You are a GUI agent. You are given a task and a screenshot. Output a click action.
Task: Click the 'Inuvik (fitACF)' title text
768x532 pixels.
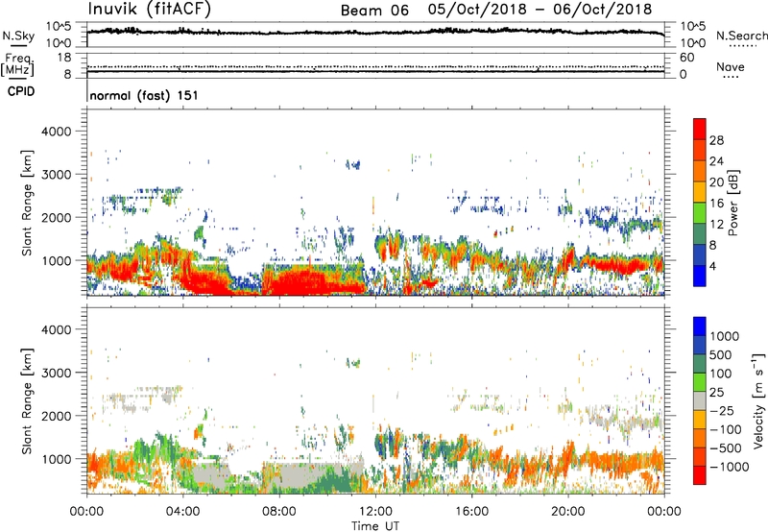click(x=150, y=10)
